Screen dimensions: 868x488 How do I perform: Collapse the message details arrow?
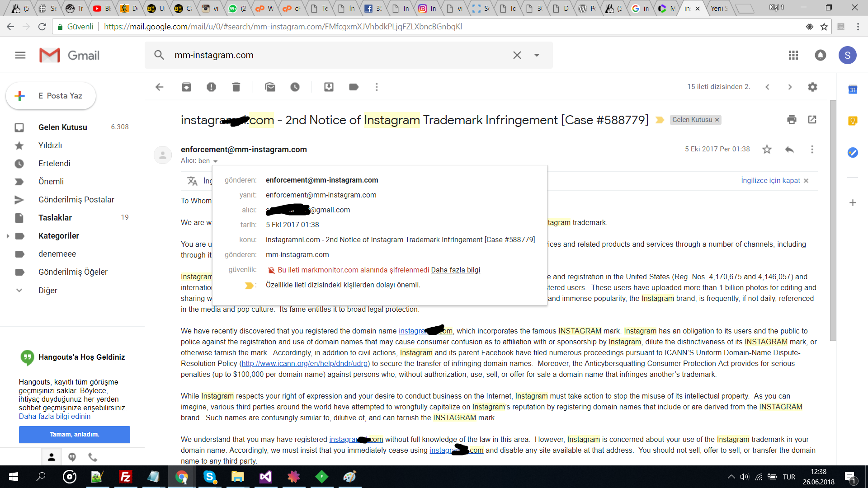[215, 161]
